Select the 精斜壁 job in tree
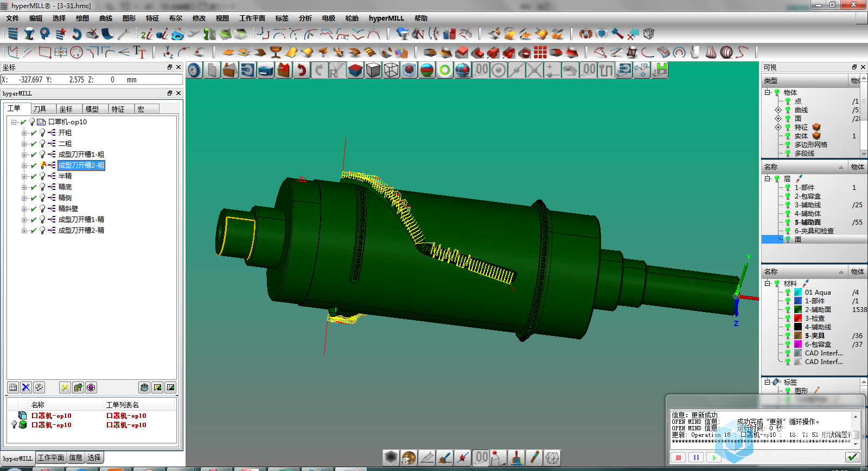Viewport: 868px width, 471px height. pos(68,208)
